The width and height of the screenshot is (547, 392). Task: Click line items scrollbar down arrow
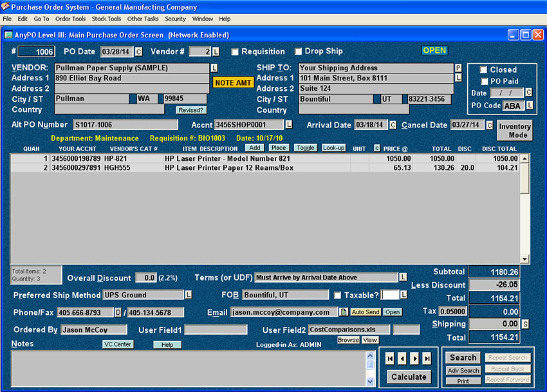(524, 259)
